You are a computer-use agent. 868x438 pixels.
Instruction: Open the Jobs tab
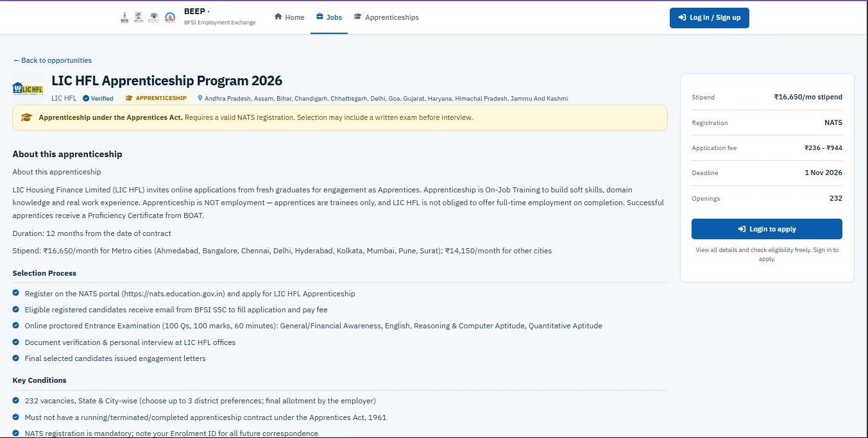coord(329,17)
